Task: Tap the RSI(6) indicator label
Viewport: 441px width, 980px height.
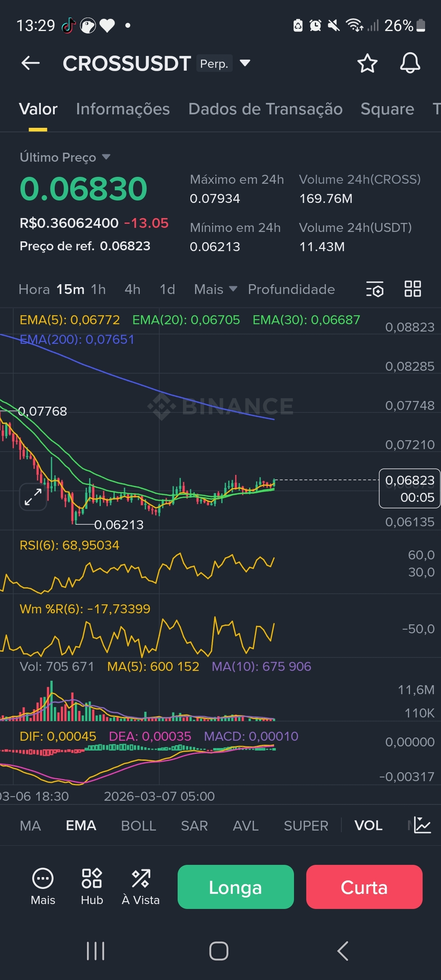Action: click(x=69, y=545)
